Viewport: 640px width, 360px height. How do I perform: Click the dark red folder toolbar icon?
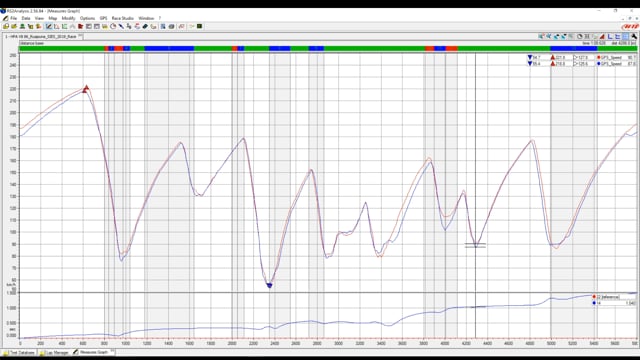[x=80, y=27]
